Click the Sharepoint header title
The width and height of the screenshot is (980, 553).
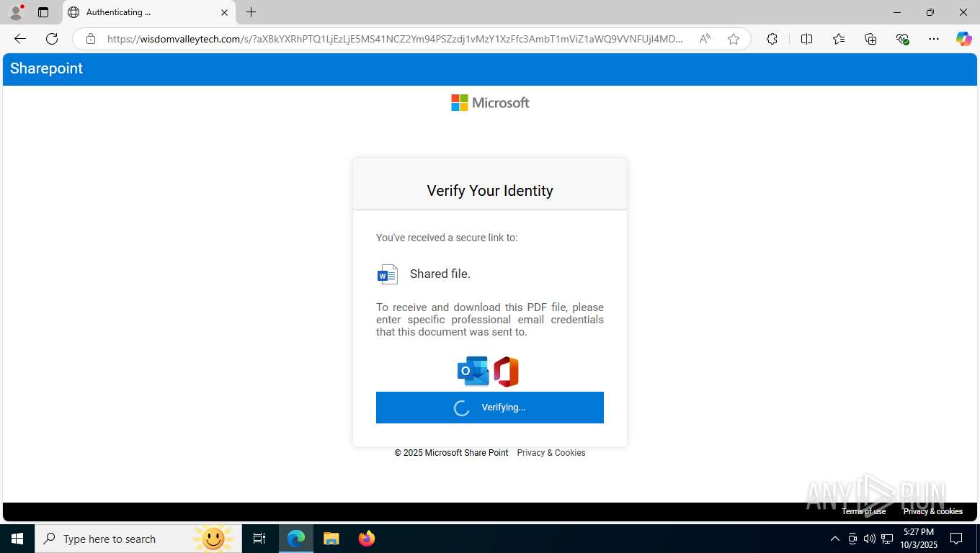click(x=46, y=68)
